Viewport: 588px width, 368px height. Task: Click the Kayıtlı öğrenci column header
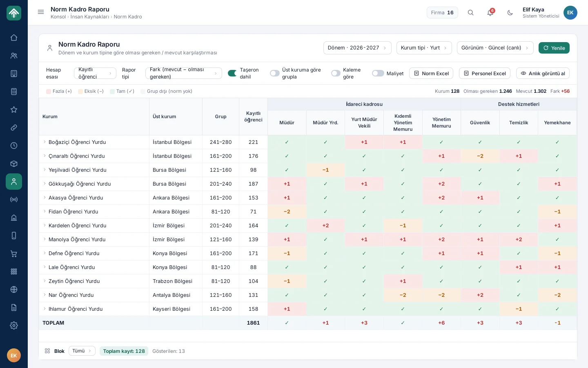point(253,117)
